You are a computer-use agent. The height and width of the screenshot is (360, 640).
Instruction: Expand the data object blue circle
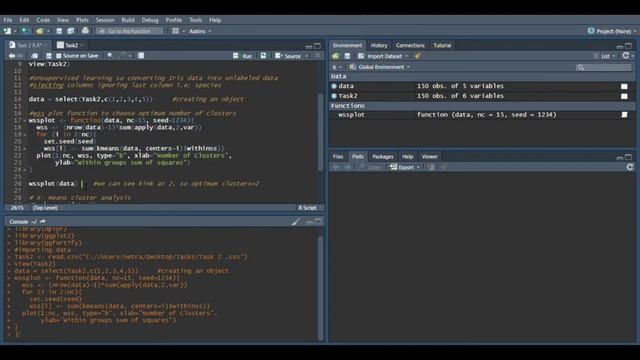tap(334, 86)
